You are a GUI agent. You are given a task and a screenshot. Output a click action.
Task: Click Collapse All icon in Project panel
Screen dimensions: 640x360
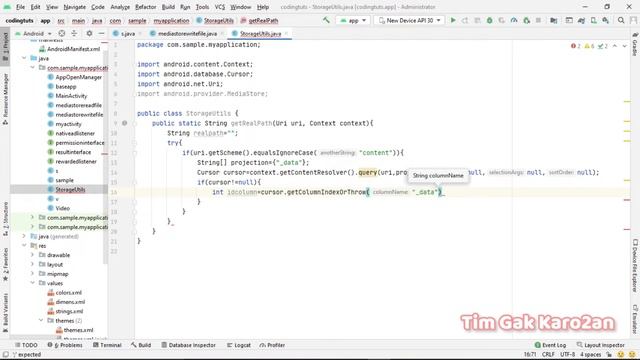point(74,33)
